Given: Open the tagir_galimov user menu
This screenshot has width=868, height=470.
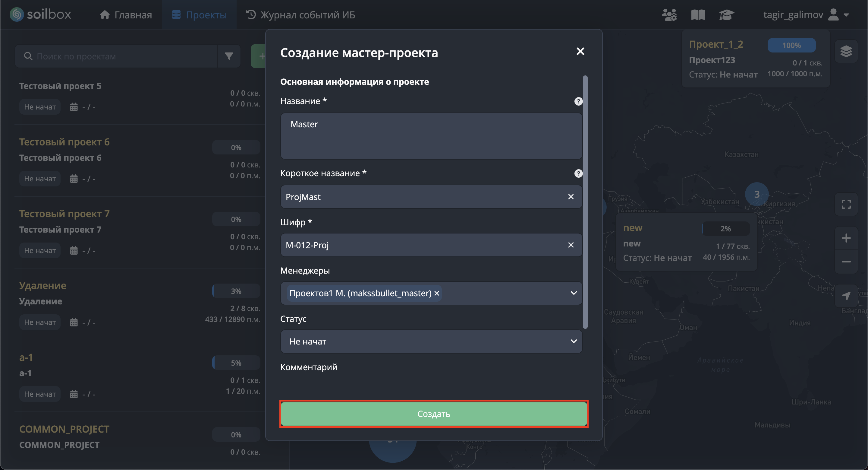Looking at the screenshot, I should [x=805, y=15].
